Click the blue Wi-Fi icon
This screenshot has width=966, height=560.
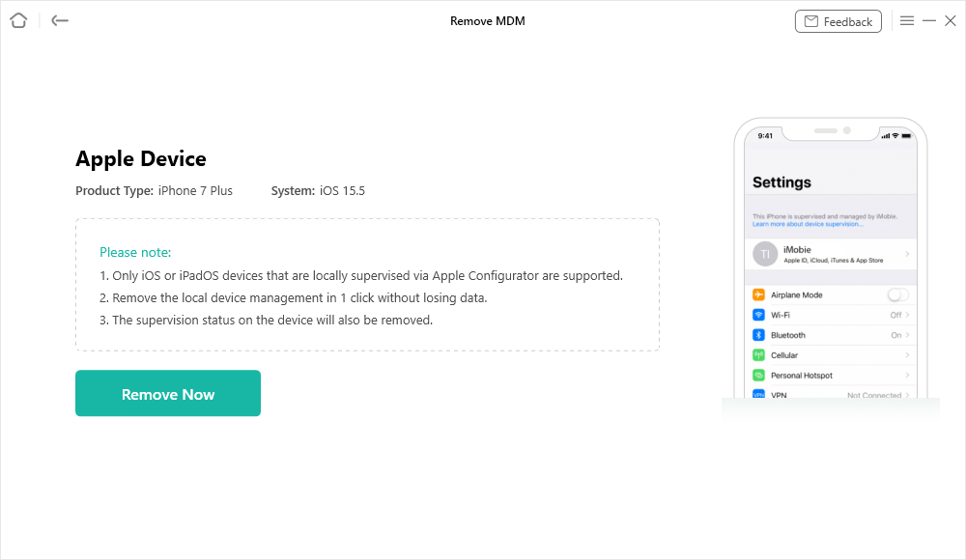759,315
